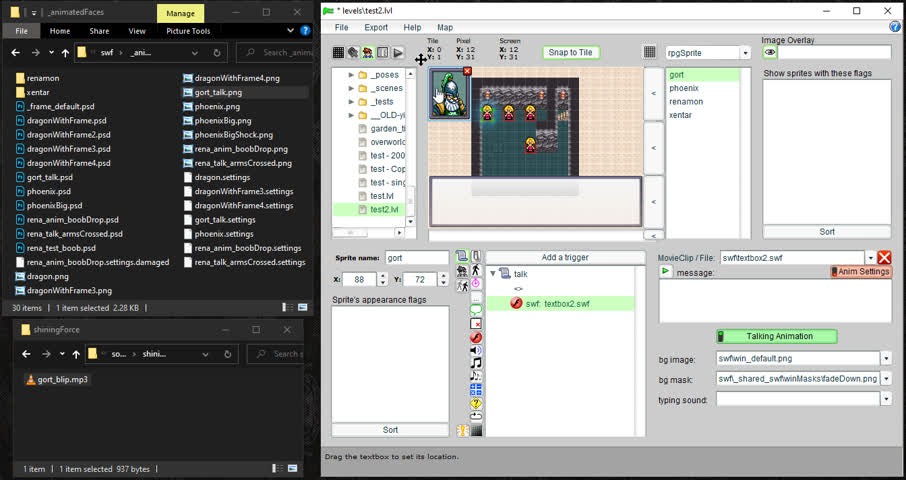The image size is (906, 480).
Task: Click the speech bubble trigger icon
Action: (x=476, y=310)
